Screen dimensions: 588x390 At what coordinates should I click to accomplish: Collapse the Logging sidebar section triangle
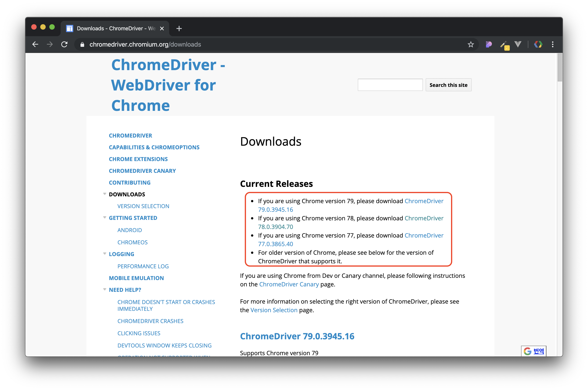(105, 253)
